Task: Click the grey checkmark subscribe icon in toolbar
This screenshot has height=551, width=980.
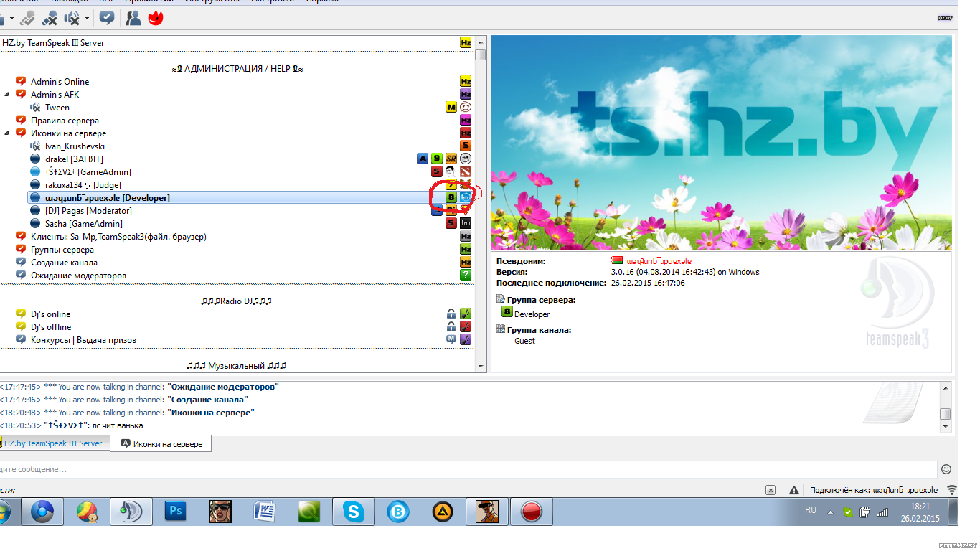Action: (x=27, y=18)
